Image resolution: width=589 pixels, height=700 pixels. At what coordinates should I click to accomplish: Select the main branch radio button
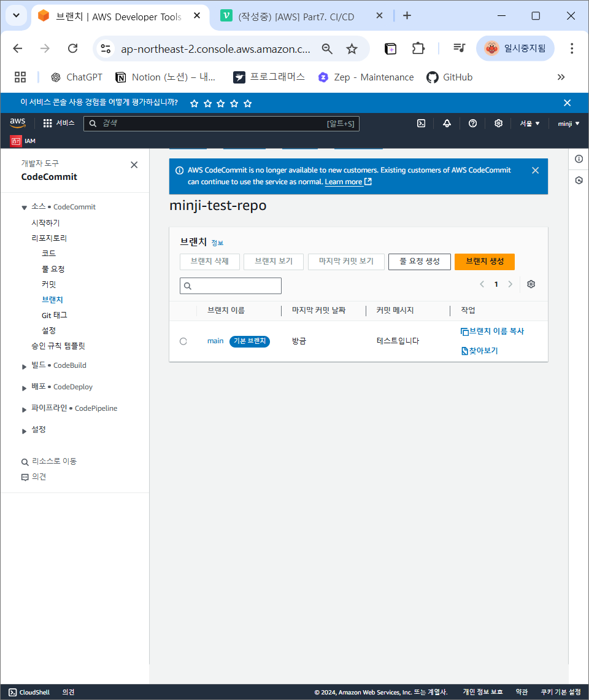pos(183,341)
